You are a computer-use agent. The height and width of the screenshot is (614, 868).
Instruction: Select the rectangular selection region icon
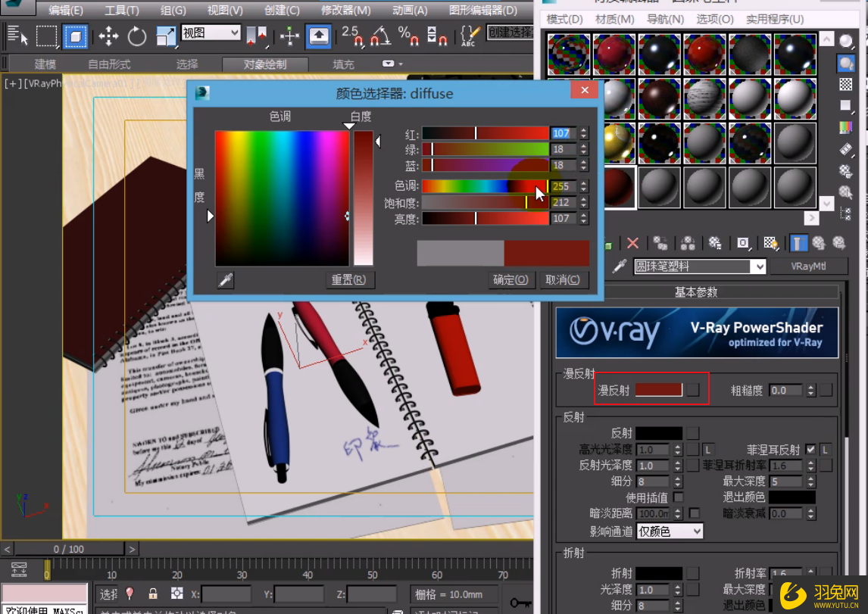tap(46, 36)
